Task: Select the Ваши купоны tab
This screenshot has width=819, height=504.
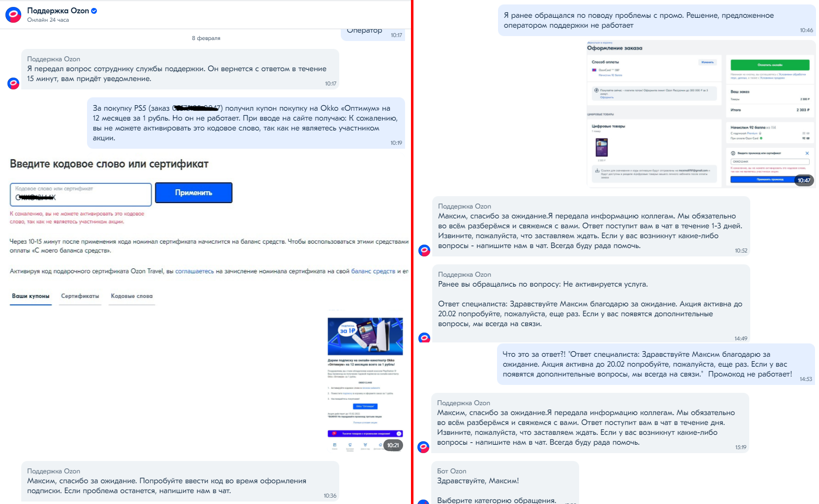Action: pyautogui.click(x=31, y=296)
